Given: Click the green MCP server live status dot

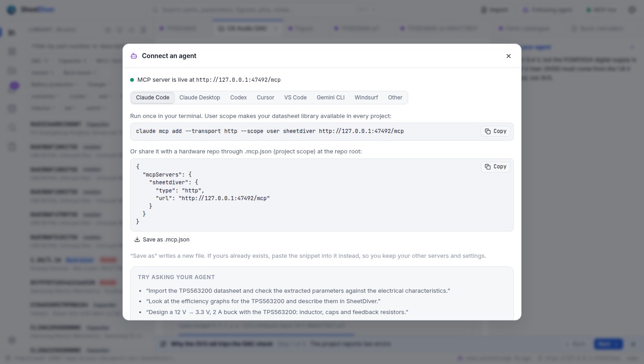Looking at the screenshot, I should 132,80.
